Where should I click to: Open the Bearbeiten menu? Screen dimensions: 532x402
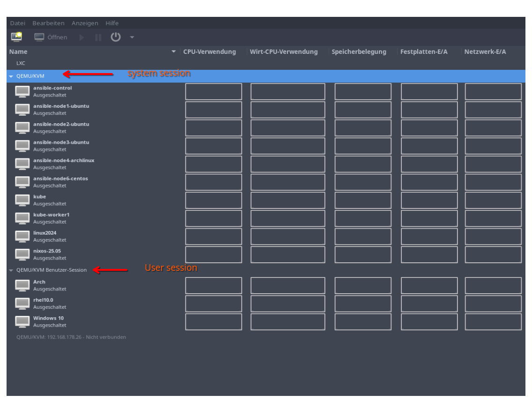click(48, 23)
